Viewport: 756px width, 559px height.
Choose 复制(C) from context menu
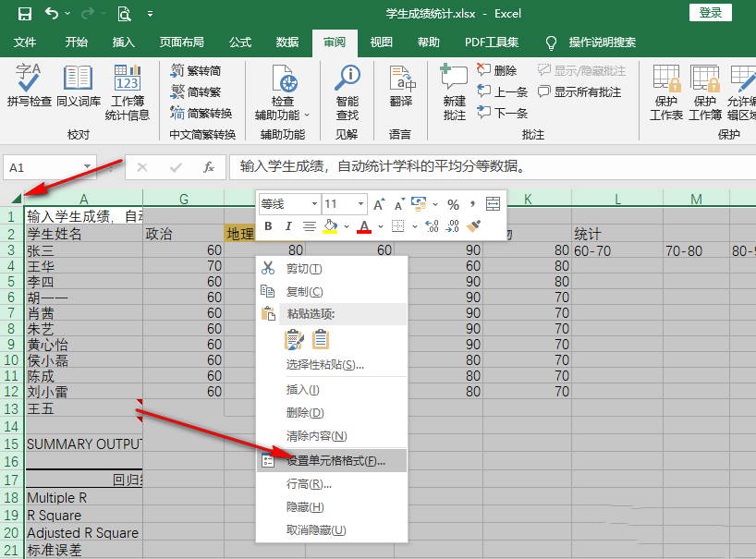point(332,292)
